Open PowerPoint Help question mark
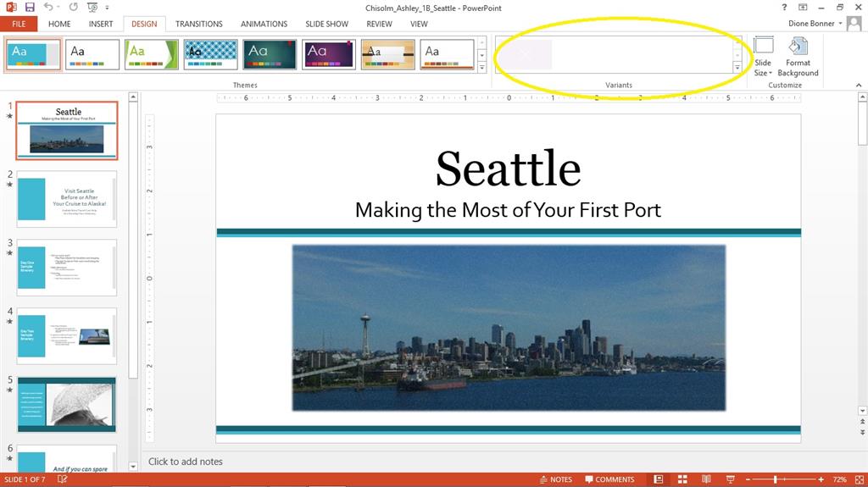Viewport: 868px width, 487px height. 784,7
